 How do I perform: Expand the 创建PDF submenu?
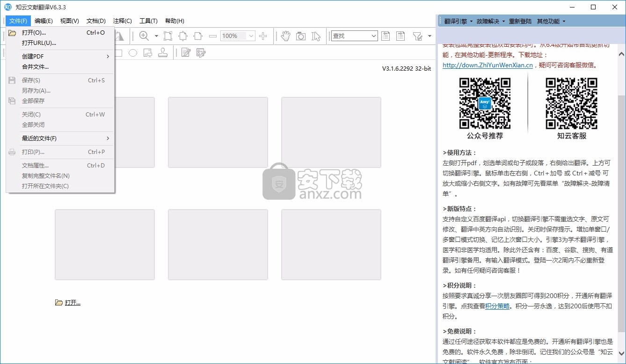pos(60,57)
